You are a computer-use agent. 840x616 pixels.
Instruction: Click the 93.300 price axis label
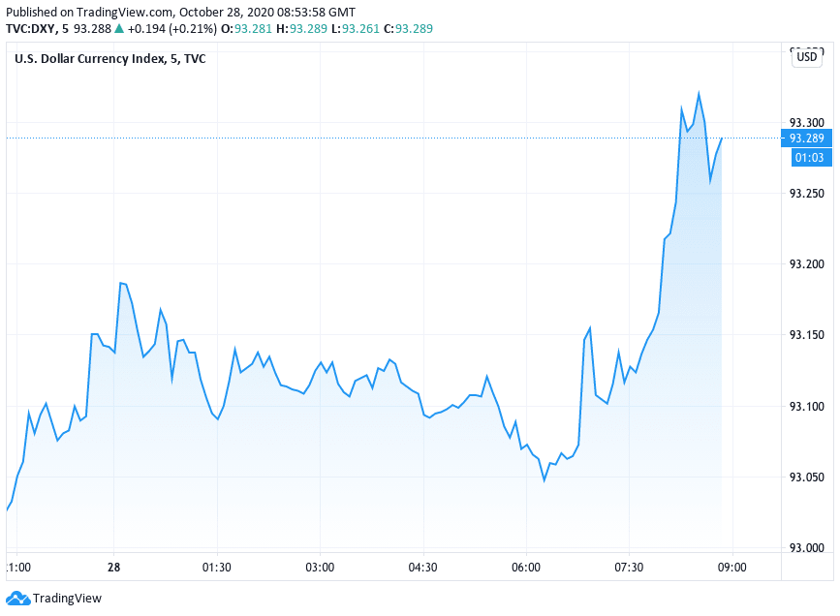pos(806,123)
